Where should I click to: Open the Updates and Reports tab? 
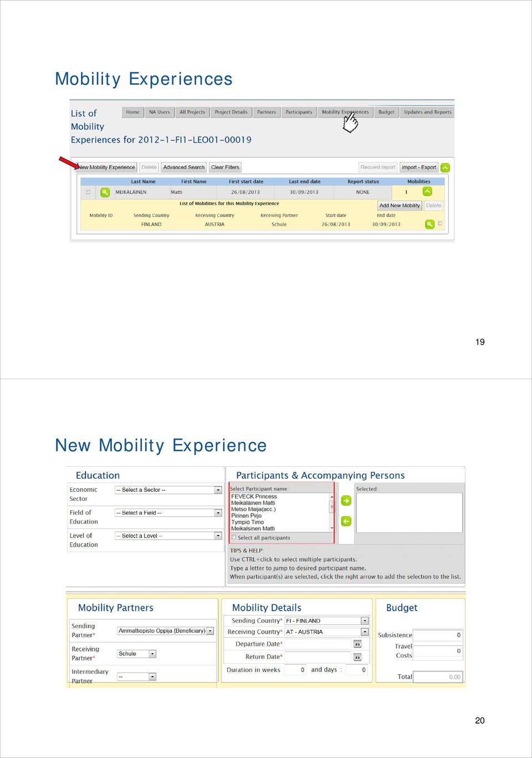tap(428, 112)
